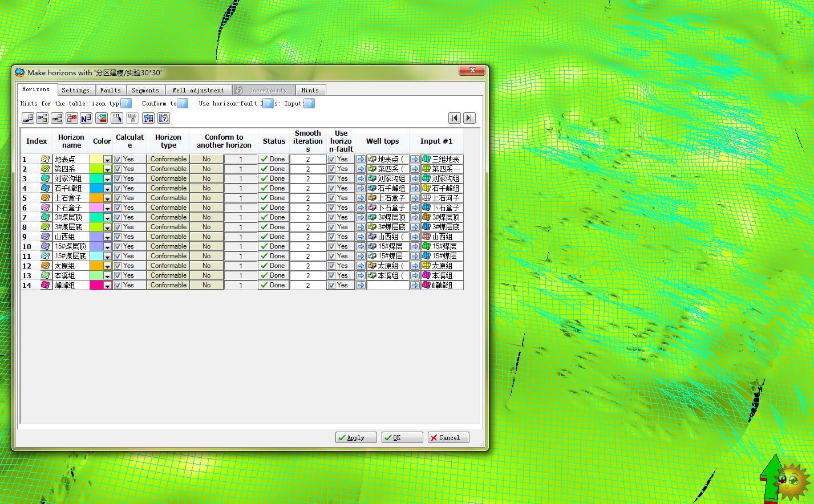The height and width of the screenshot is (504, 814).
Task: Click the horizon icon in row 5
Action: click(46, 198)
